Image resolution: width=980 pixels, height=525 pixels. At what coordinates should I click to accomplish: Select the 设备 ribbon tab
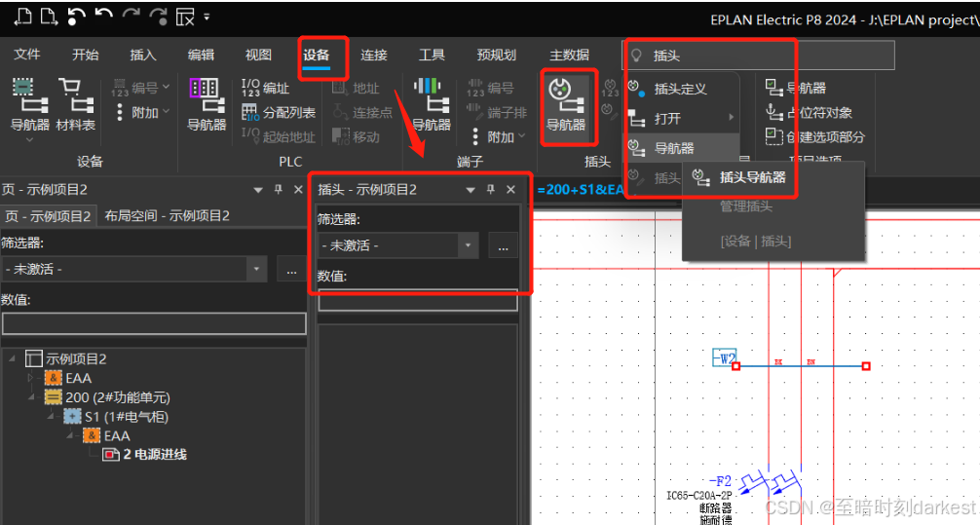tap(317, 55)
